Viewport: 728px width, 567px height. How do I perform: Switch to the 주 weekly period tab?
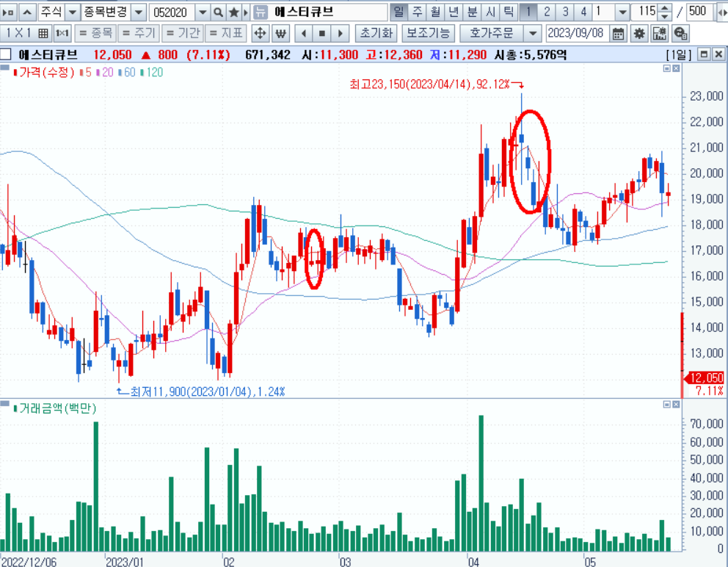coord(417,12)
